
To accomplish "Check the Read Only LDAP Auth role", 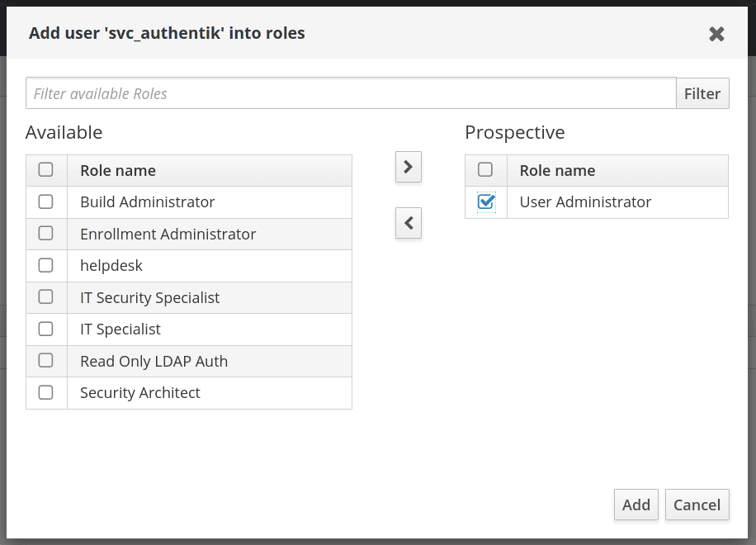I will point(46,361).
